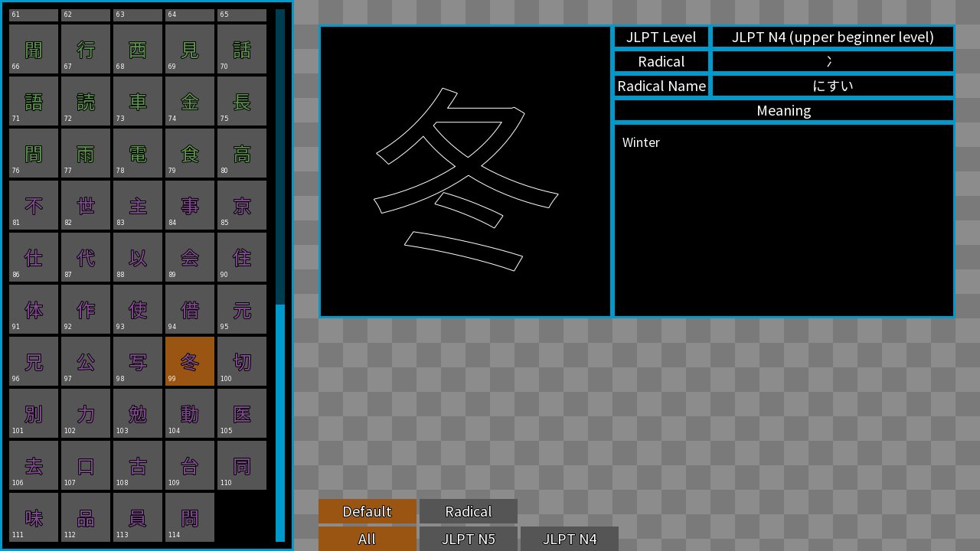Filter kanji list by JLPT N4
This screenshot has height=551, width=980.
click(570, 539)
